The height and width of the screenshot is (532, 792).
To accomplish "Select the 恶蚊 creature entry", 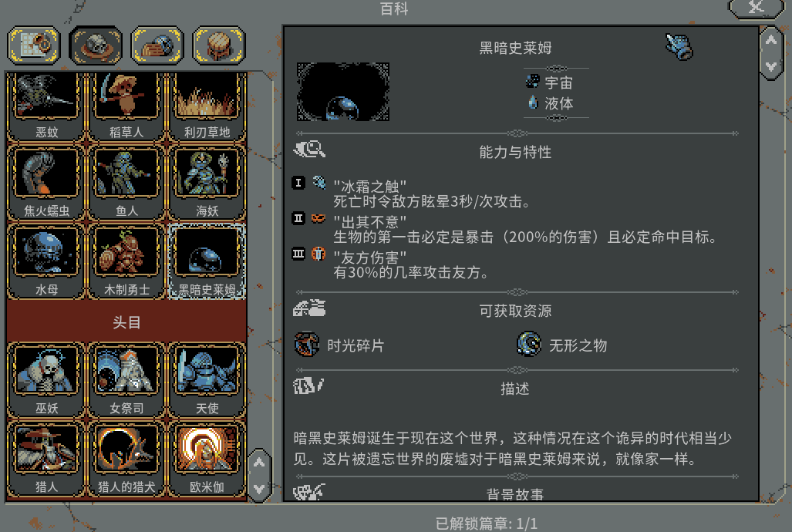I will pos(46,106).
